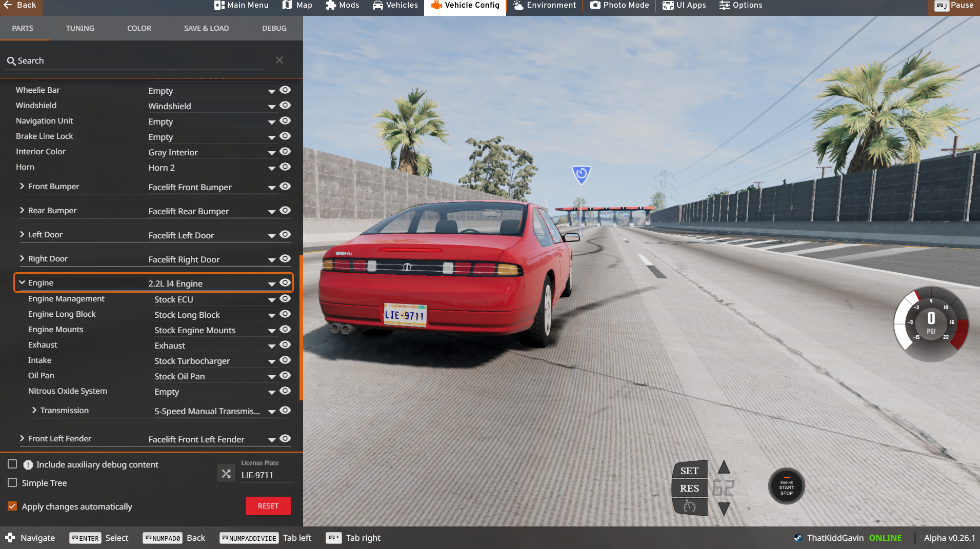Open the Mods menu
The width and height of the screenshot is (980, 549).
[x=343, y=5]
